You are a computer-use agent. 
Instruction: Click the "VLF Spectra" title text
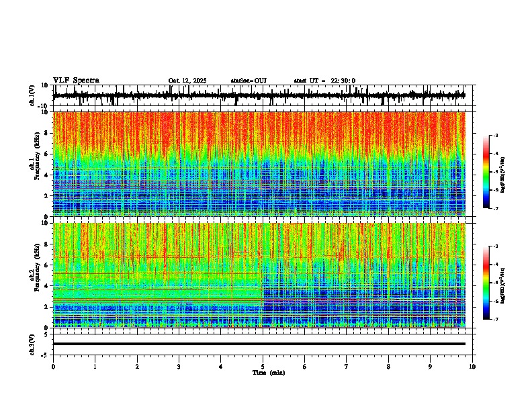(x=76, y=81)
